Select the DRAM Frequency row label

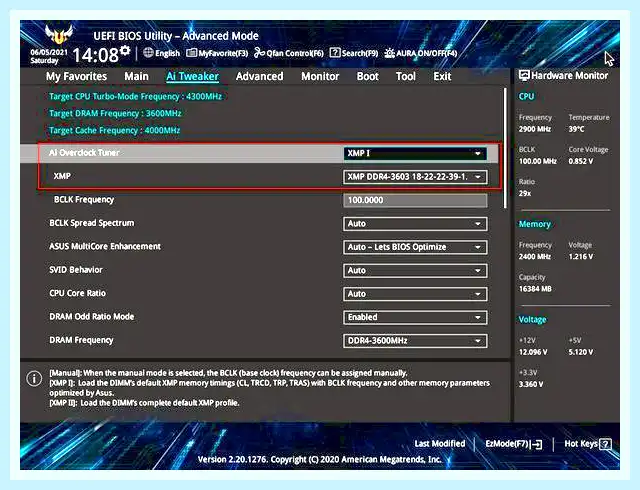tap(81, 340)
